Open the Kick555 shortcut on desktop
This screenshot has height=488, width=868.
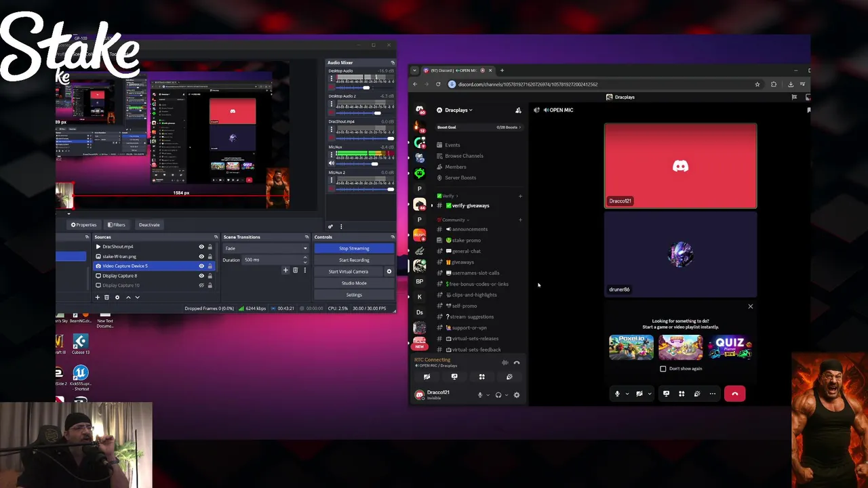[81, 377]
